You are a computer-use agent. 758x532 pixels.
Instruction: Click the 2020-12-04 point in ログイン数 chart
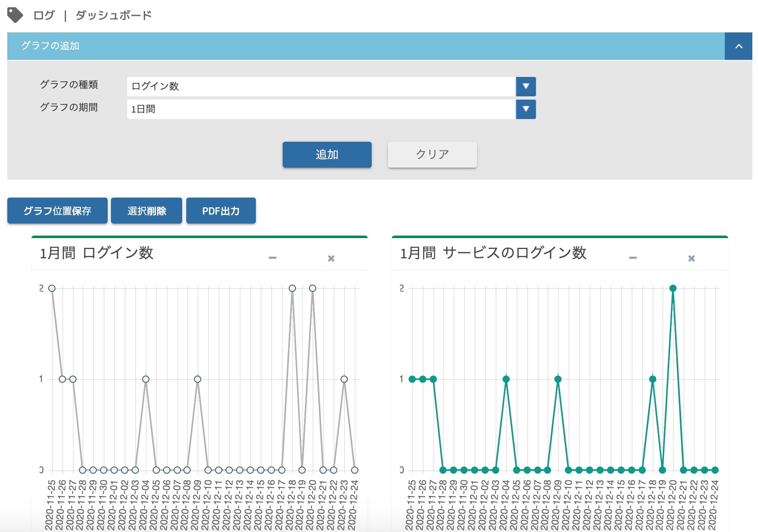coord(146,379)
